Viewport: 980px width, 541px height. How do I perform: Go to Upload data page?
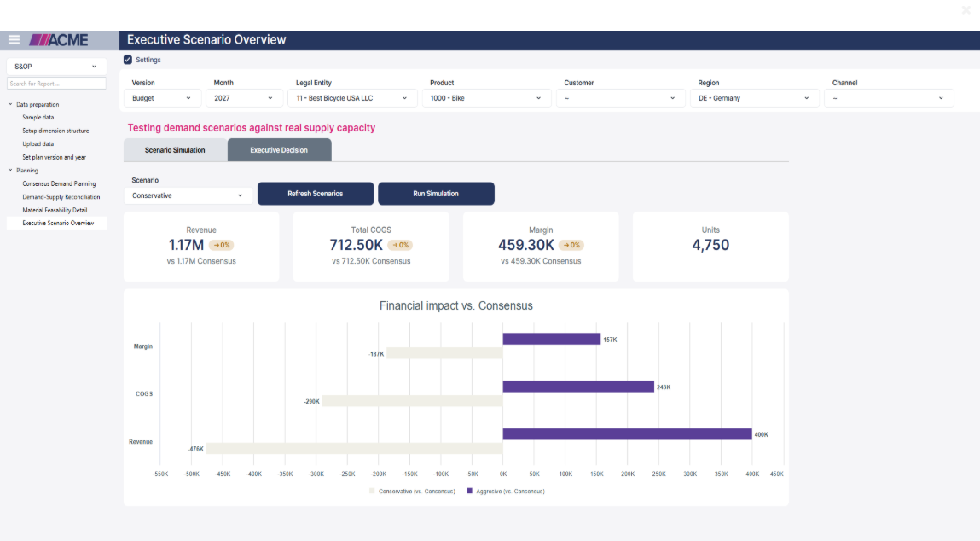(38, 144)
